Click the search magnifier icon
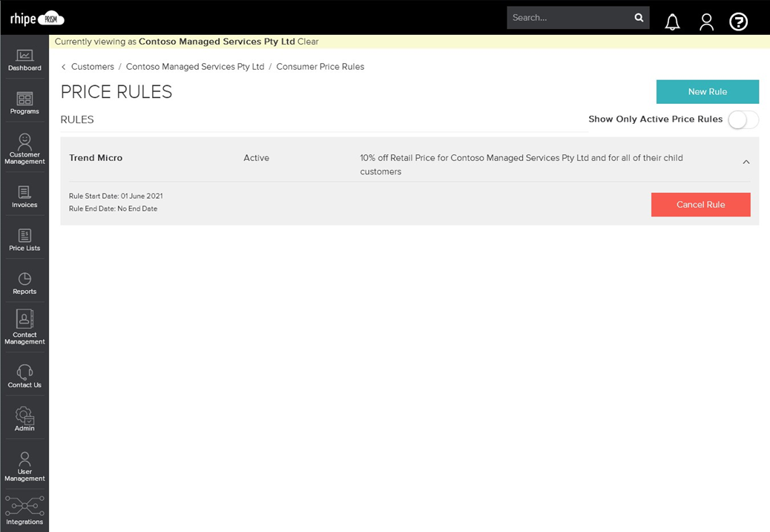770x532 pixels. pos(639,18)
